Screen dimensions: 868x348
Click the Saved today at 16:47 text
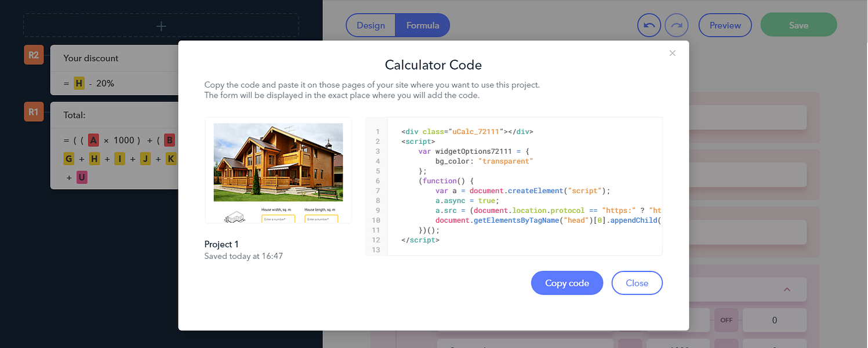pyautogui.click(x=244, y=256)
